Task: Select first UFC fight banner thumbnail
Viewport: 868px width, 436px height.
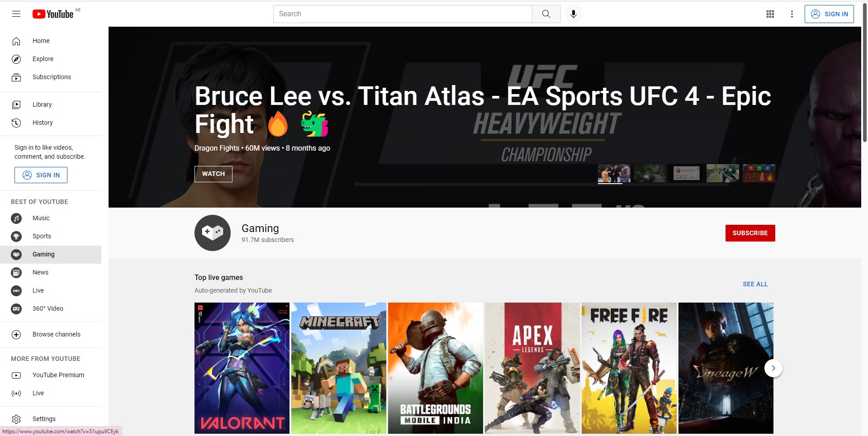Action: pyautogui.click(x=614, y=173)
